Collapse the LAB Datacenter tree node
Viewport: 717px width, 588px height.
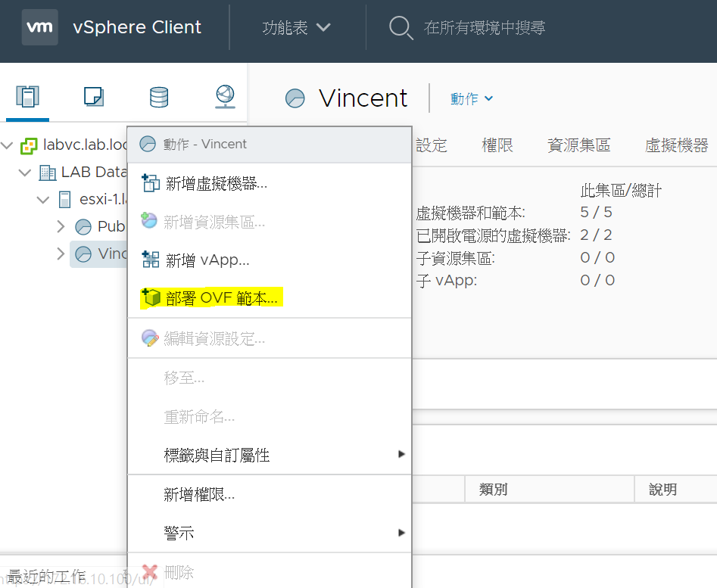pos(25,173)
